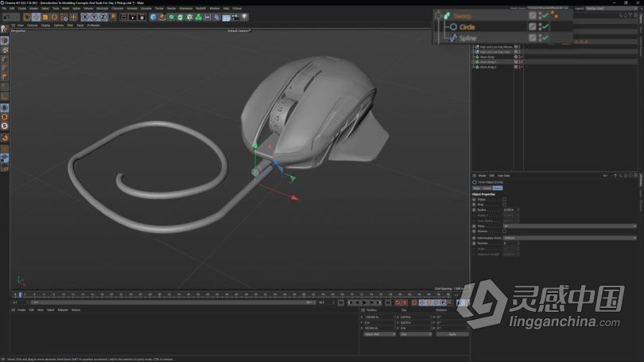
Task: Enable the Ring checkbox
Action: pos(504,204)
